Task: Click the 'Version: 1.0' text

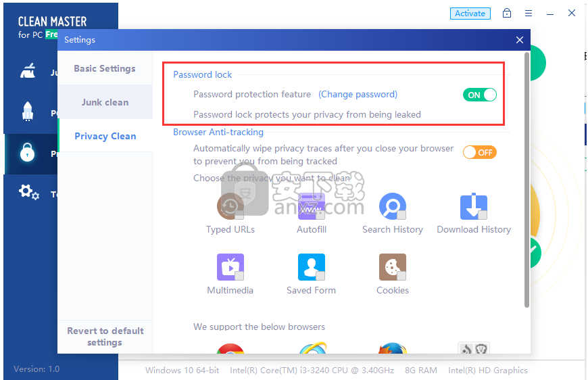Action: pyautogui.click(x=36, y=369)
